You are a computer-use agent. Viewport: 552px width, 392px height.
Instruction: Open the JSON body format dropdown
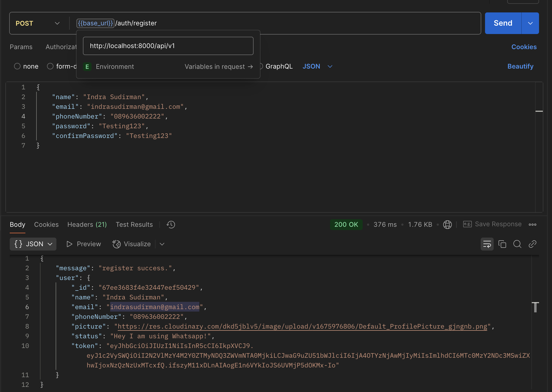click(x=317, y=66)
